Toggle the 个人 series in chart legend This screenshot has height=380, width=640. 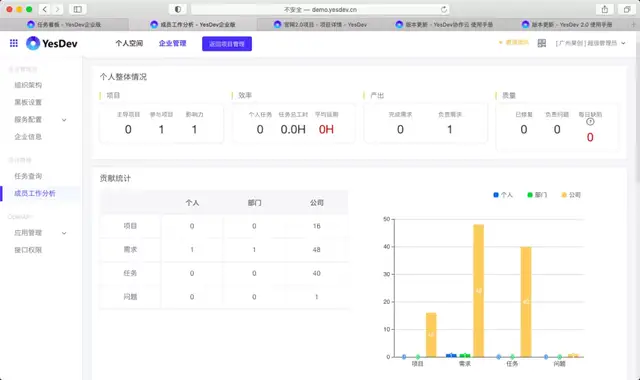(x=503, y=195)
